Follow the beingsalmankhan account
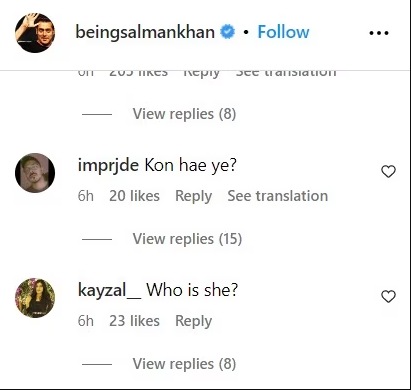411x390 pixels. click(x=283, y=32)
